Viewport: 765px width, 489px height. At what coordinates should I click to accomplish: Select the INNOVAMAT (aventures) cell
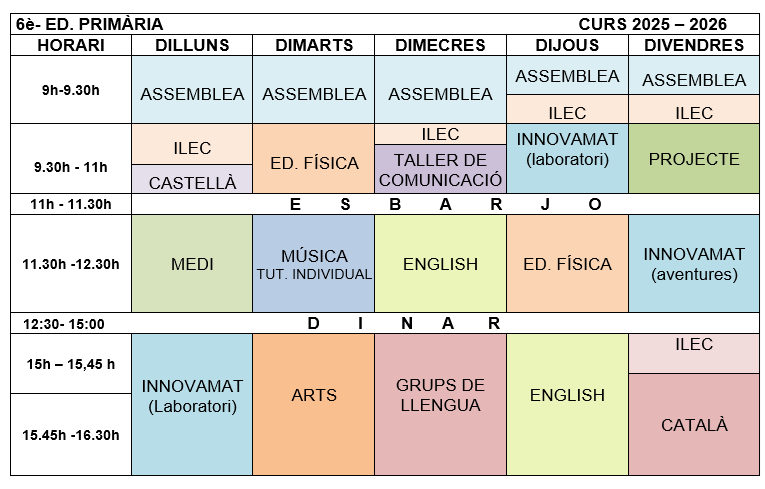[693, 264]
